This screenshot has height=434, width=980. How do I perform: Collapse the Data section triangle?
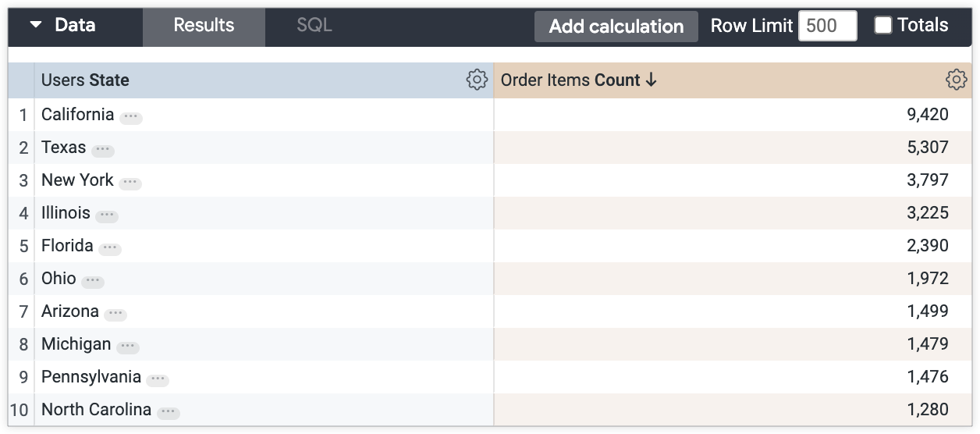tap(36, 25)
